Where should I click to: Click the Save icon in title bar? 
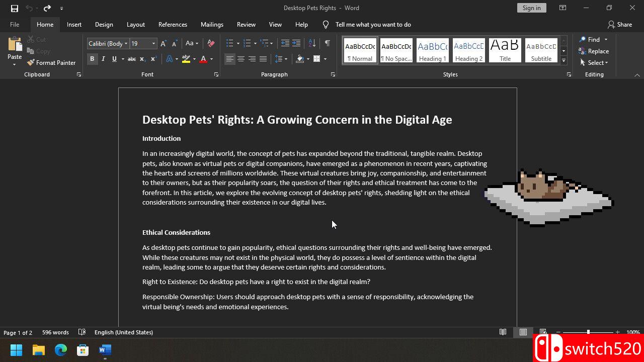coord(15,8)
